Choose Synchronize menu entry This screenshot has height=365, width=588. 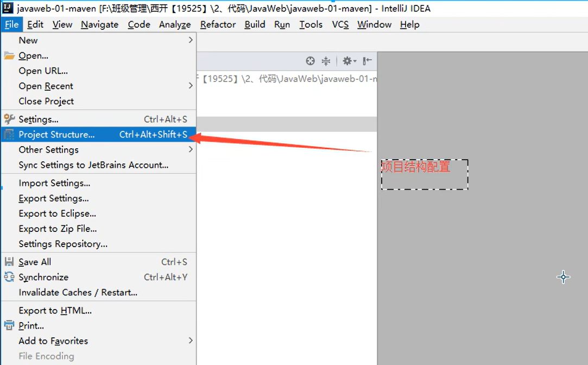click(x=99, y=277)
